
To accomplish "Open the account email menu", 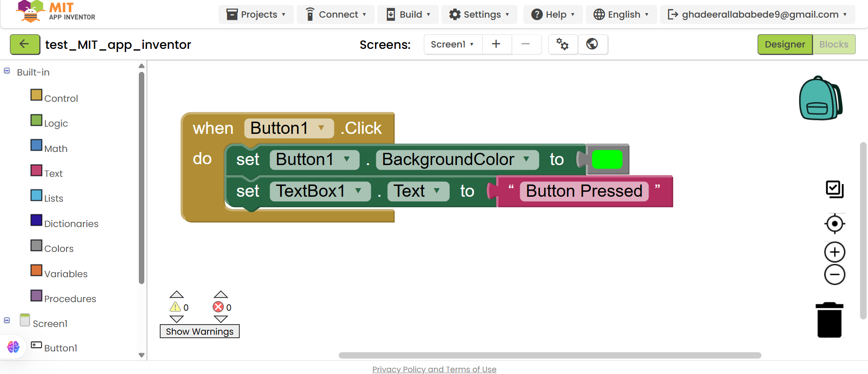I will (757, 14).
